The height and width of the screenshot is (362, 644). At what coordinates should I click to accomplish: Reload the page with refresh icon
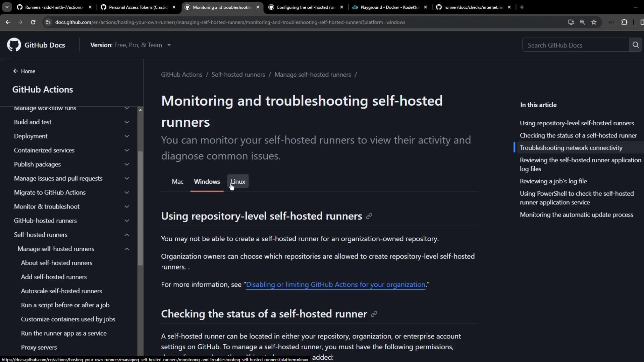pyautogui.click(x=33, y=22)
